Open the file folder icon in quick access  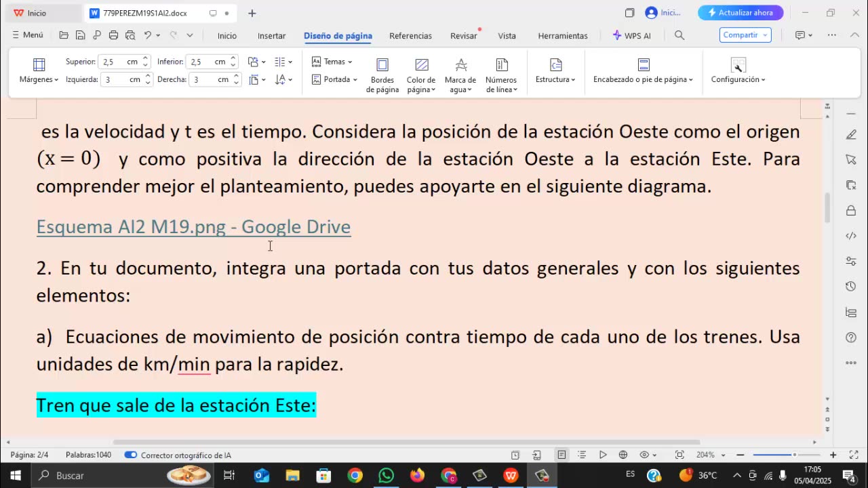tap(64, 35)
